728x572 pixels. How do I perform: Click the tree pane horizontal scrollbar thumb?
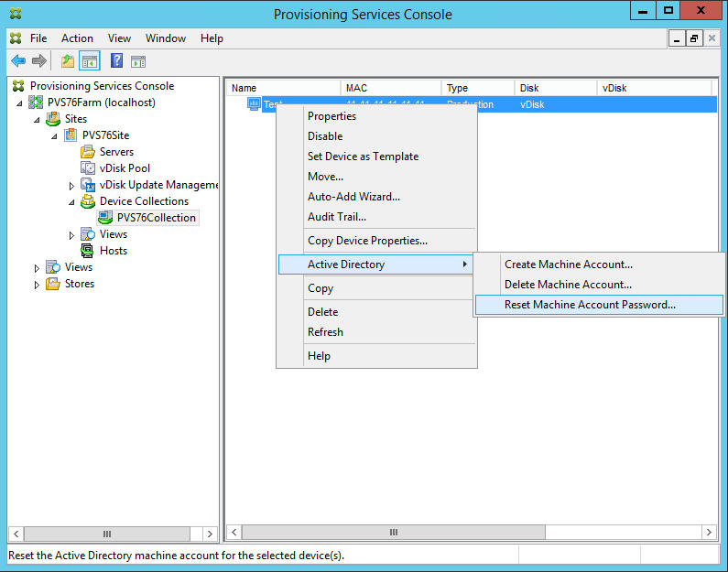point(107,534)
